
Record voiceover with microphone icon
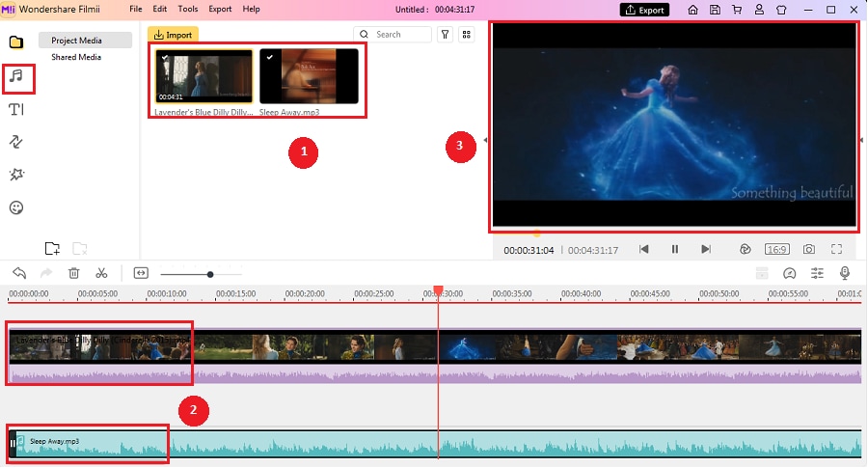[x=845, y=273]
